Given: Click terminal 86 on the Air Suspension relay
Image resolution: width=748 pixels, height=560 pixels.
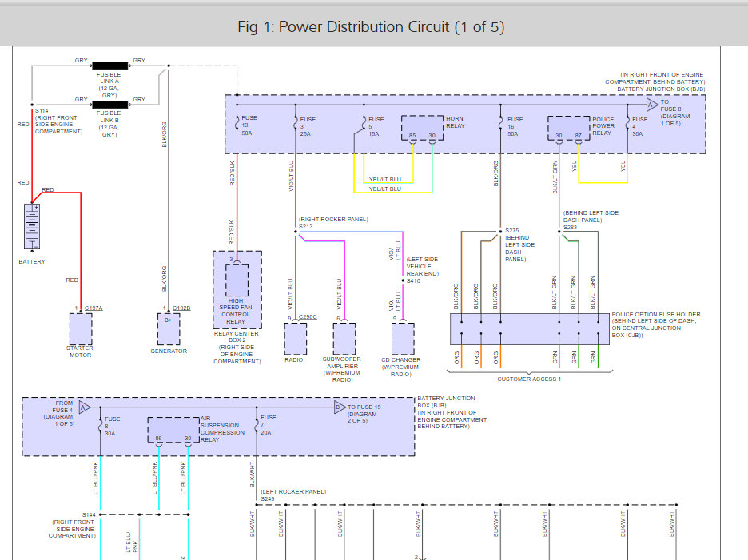Looking at the screenshot, I should pyautogui.click(x=158, y=439).
